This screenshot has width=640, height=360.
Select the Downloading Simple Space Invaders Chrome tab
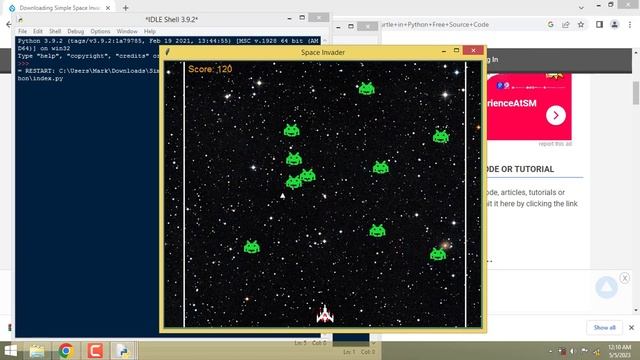(59, 8)
